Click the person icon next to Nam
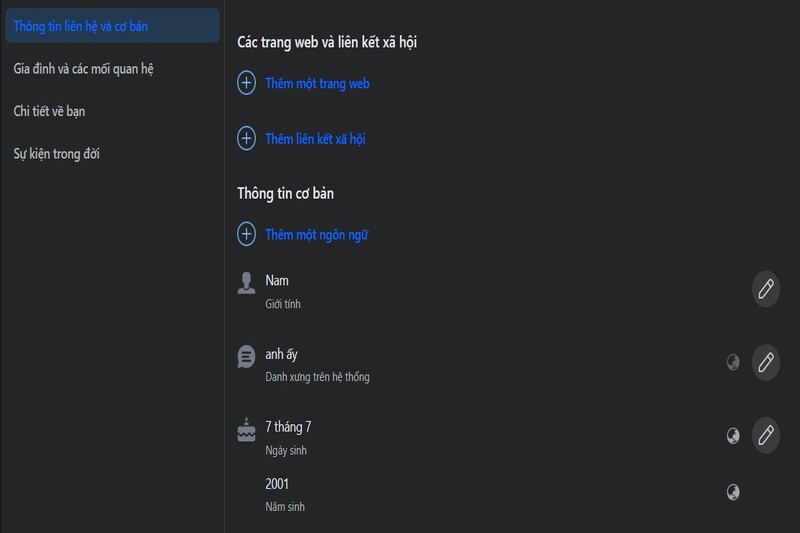Viewport: 800px width, 533px height. click(246, 282)
